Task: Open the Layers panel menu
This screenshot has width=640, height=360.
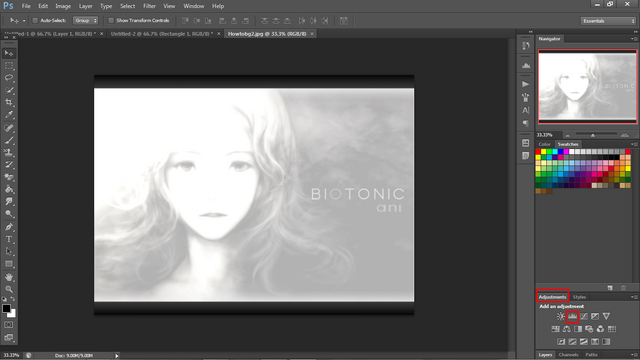Action: pyautogui.click(x=634, y=355)
